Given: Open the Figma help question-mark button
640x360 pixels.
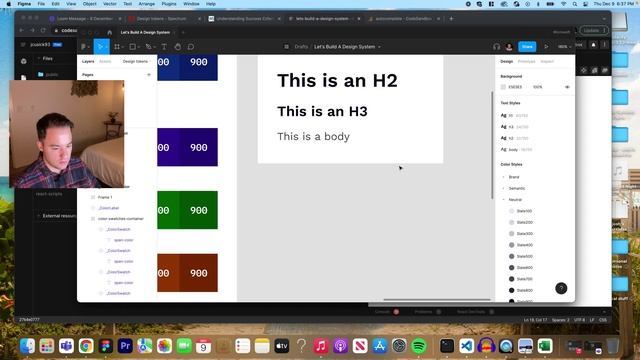Looking at the screenshot, I should click(561, 288).
